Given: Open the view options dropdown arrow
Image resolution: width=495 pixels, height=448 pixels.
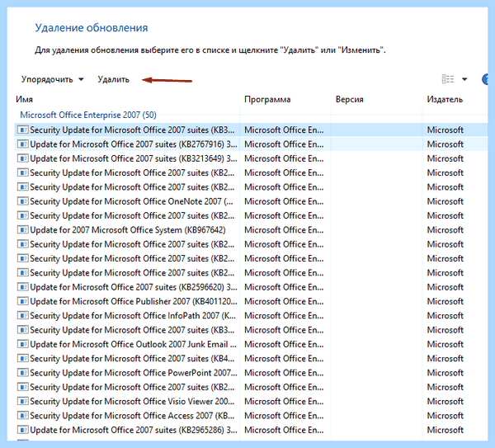Looking at the screenshot, I should click(x=464, y=79).
